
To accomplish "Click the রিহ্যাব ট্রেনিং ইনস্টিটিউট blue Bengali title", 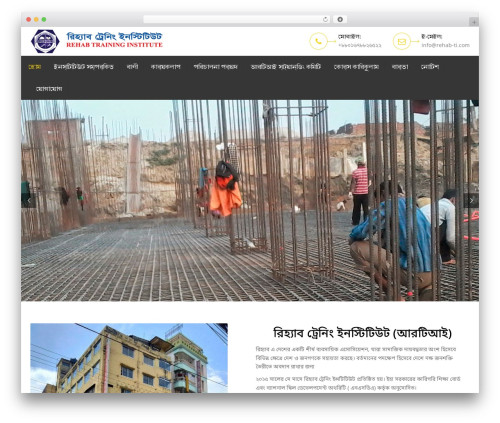I will coord(114,36).
